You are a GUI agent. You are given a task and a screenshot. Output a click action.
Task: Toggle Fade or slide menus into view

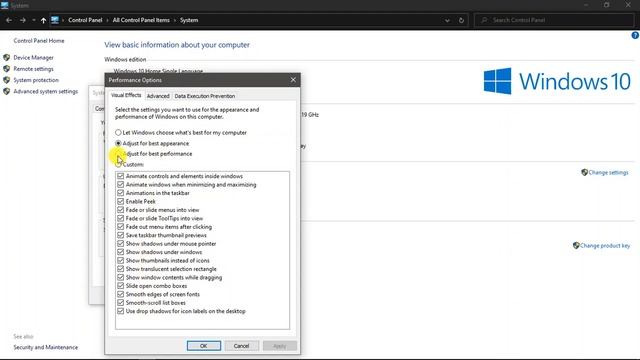tap(120, 210)
